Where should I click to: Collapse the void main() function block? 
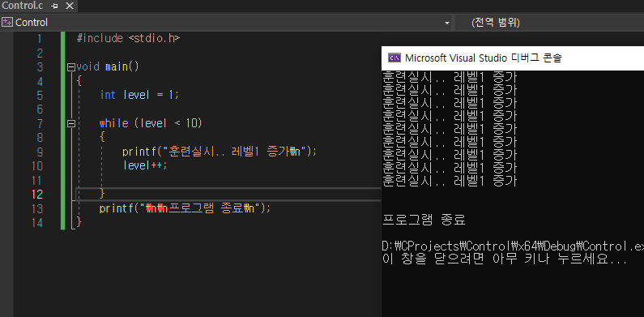coord(71,67)
